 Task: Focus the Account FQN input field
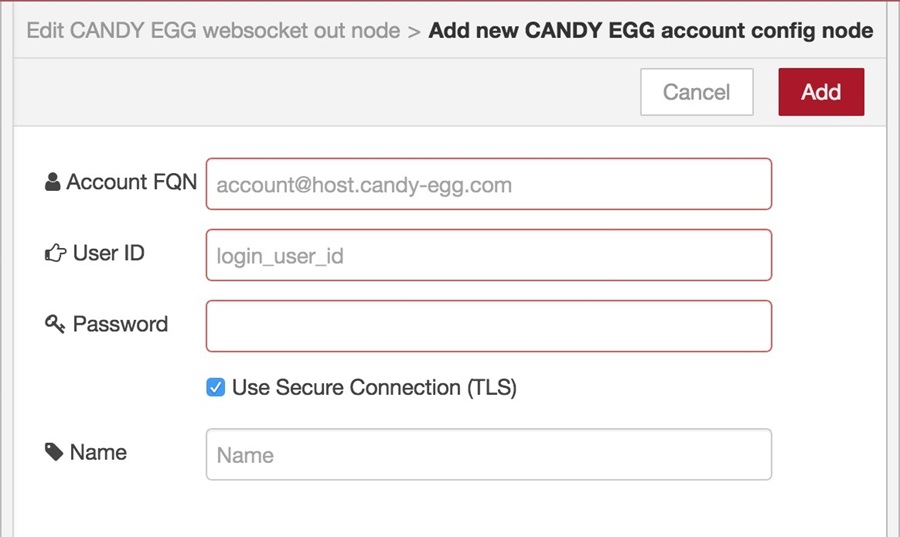point(489,184)
